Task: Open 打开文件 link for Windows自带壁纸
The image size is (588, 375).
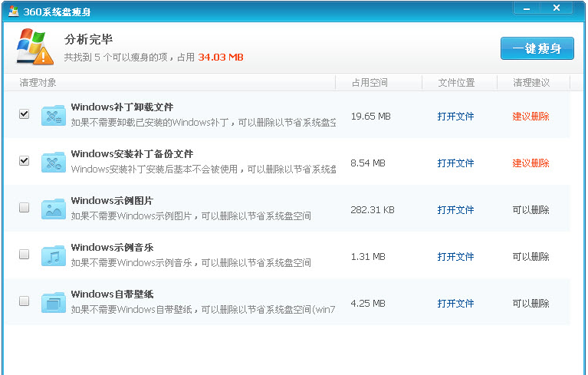Action: (x=455, y=304)
